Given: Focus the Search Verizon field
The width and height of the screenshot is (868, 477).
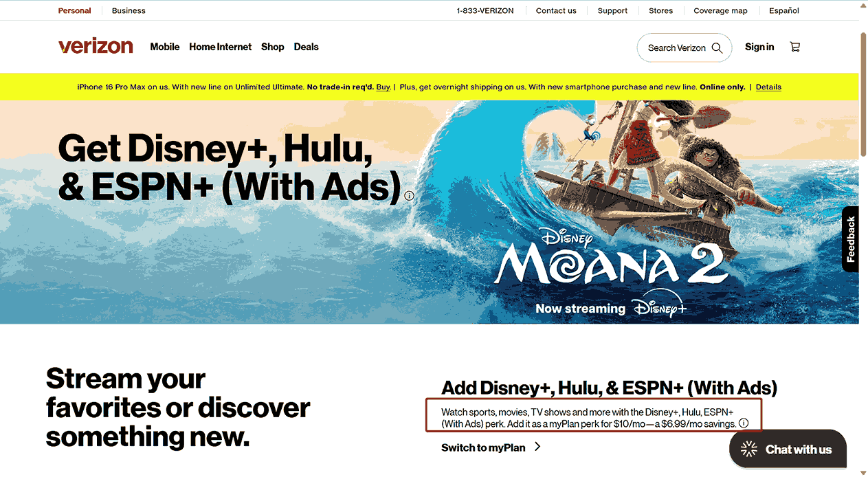Looking at the screenshot, I should click(x=685, y=47).
